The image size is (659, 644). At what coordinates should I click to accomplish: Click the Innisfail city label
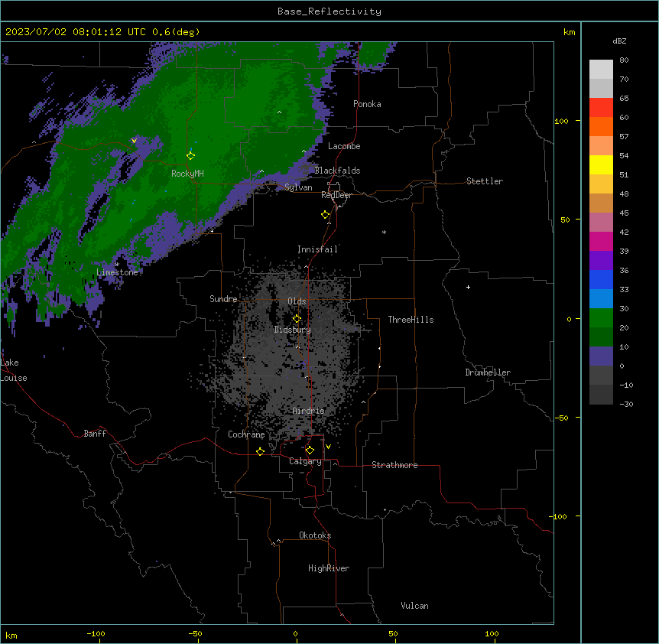pyautogui.click(x=317, y=249)
